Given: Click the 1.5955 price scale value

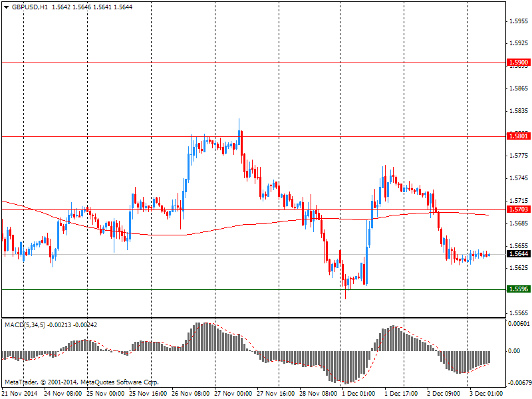Looking at the screenshot, I should pos(519,21).
